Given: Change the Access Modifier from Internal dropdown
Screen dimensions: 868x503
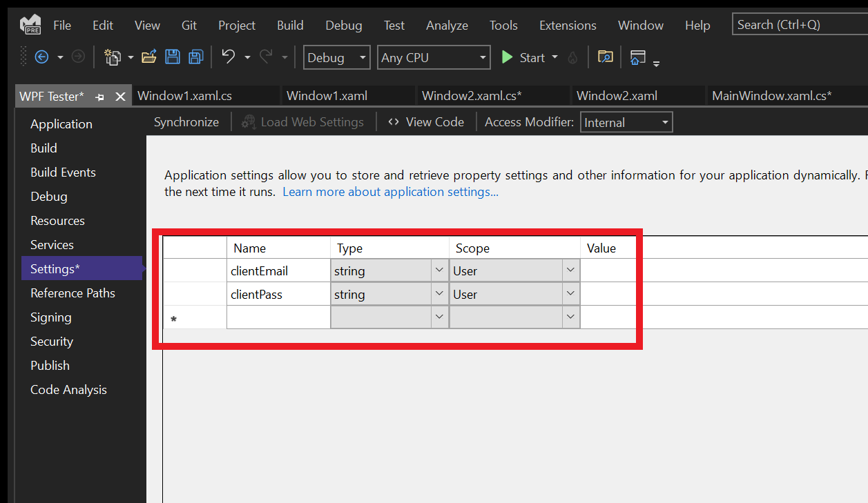Looking at the screenshot, I should [626, 121].
